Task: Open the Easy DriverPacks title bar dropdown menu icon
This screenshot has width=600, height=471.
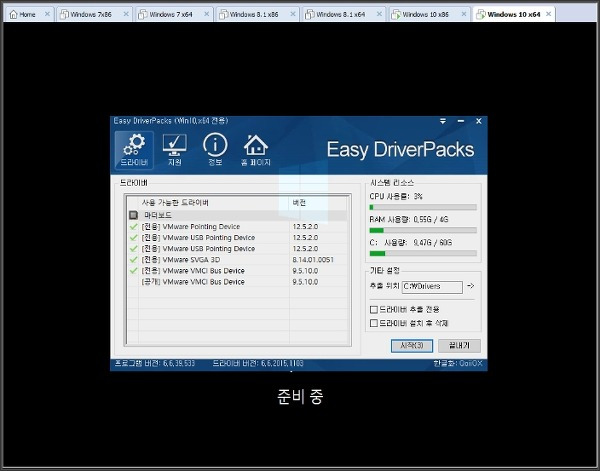Action: [443, 121]
